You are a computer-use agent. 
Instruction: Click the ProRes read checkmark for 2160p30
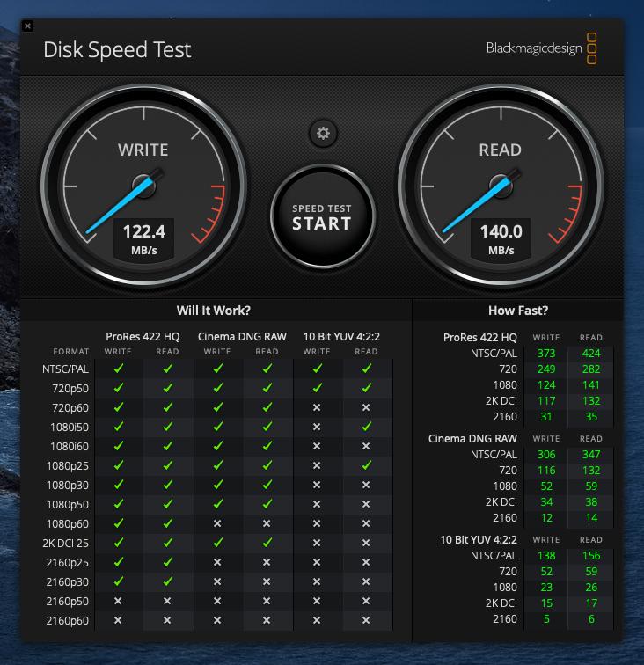coord(167,581)
